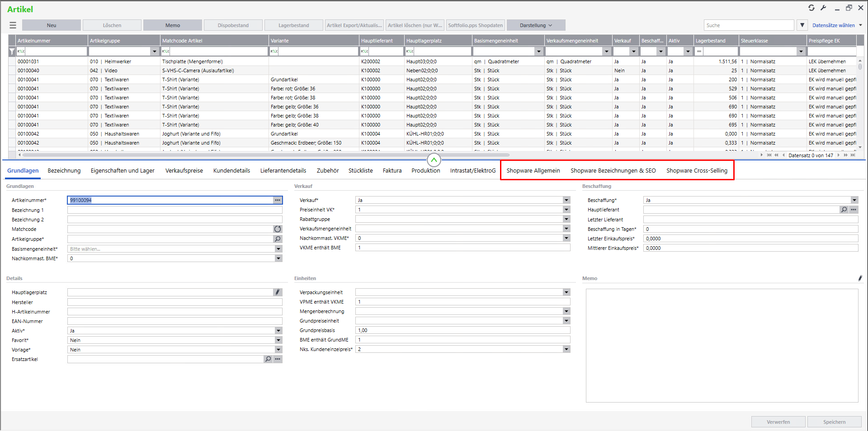Open the Darstellung dropdown
Image resolution: width=868 pixels, height=431 pixels.
(x=536, y=25)
